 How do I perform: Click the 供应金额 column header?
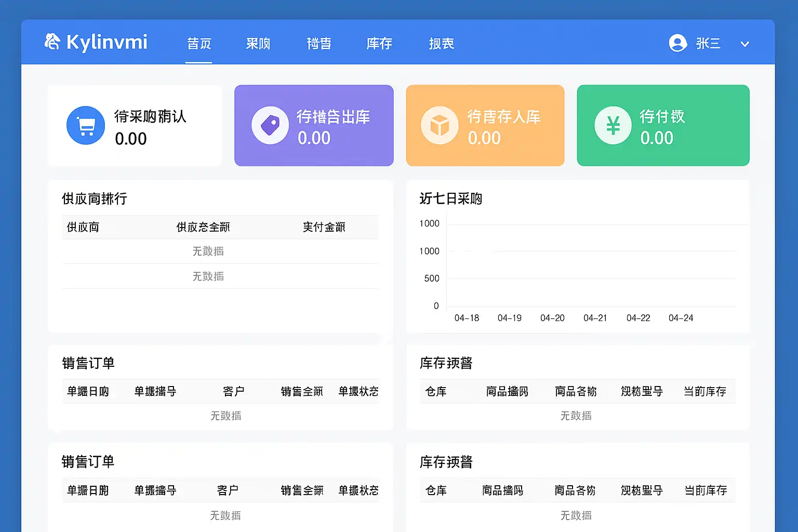point(203,227)
